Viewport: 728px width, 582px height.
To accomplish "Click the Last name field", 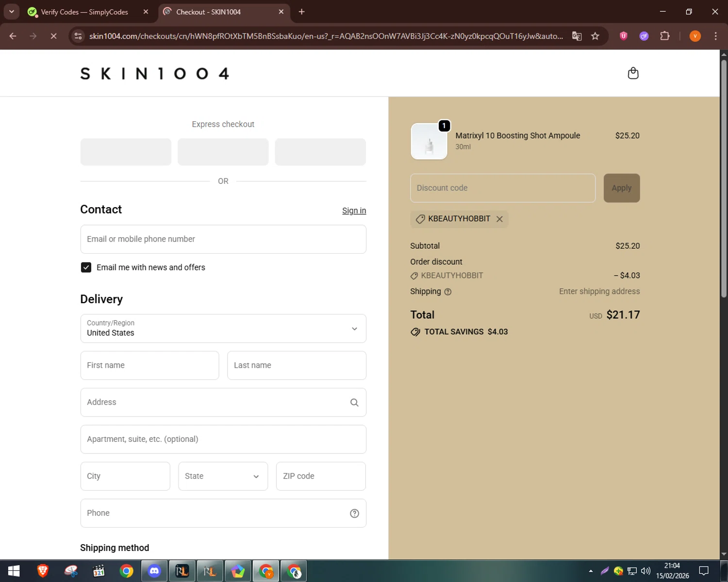I will [297, 365].
